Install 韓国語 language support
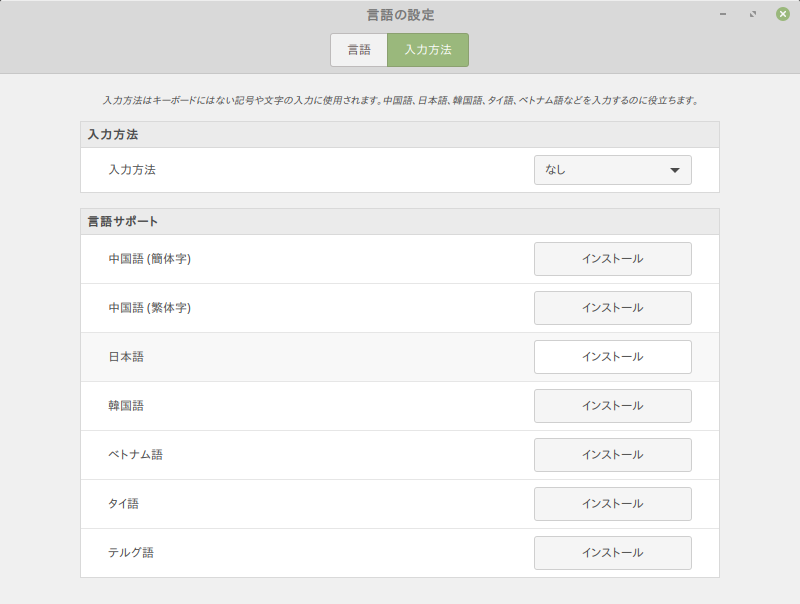The width and height of the screenshot is (800, 604). tap(612, 406)
